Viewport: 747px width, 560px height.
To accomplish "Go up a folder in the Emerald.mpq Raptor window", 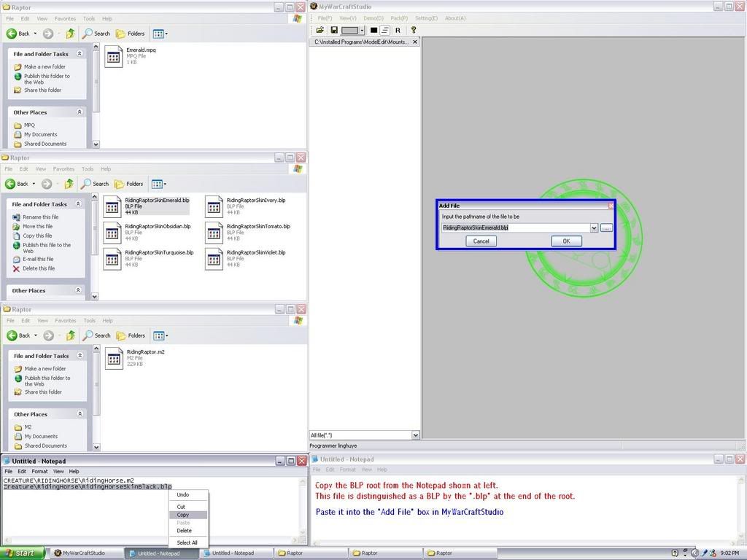I will [x=71, y=34].
